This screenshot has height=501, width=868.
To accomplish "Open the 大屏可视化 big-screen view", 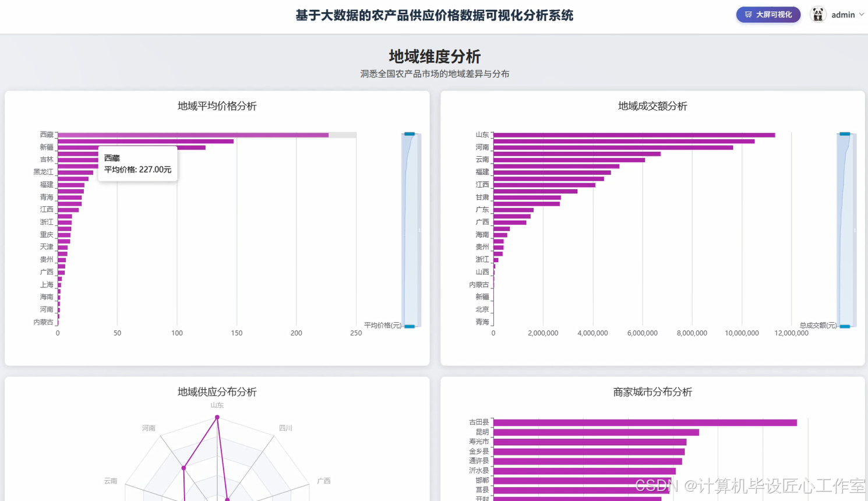I will pos(768,15).
